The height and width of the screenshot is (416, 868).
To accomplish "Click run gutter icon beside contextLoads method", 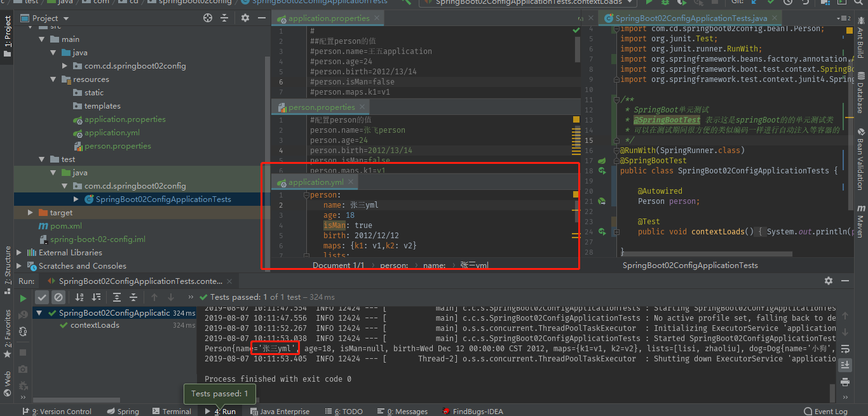I will (x=601, y=232).
